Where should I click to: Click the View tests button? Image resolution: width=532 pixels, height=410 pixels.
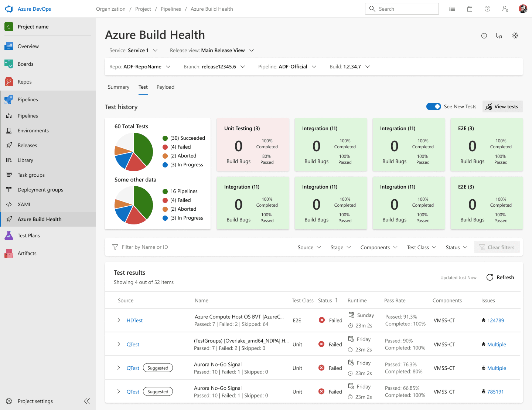[502, 106]
